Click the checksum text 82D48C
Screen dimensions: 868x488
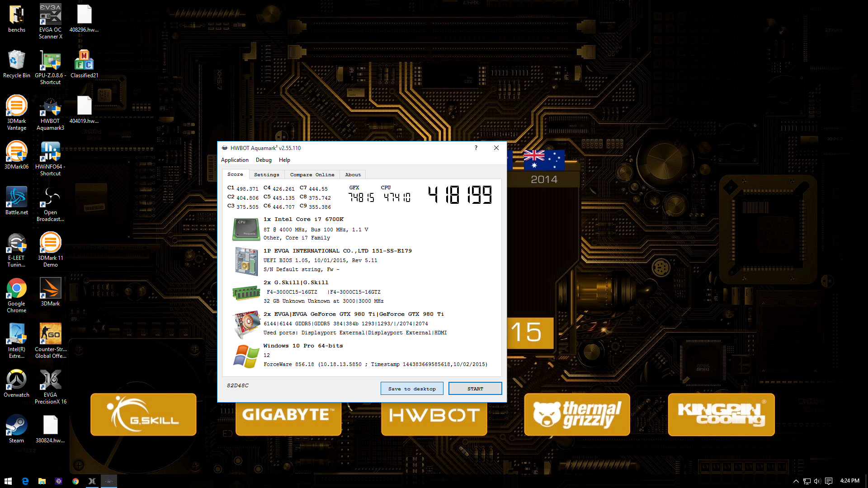click(x=237, y=385)
